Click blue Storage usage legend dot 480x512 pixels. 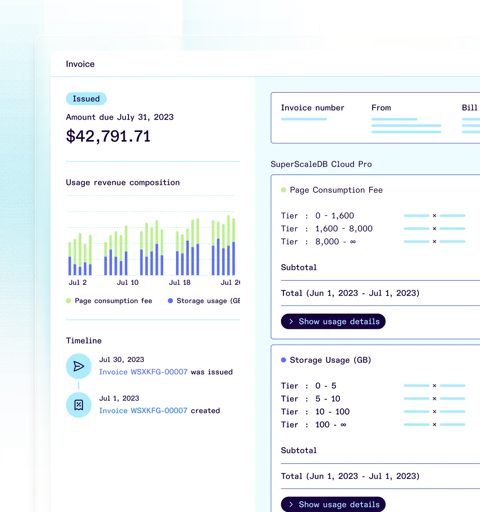[x=170, y=301]
